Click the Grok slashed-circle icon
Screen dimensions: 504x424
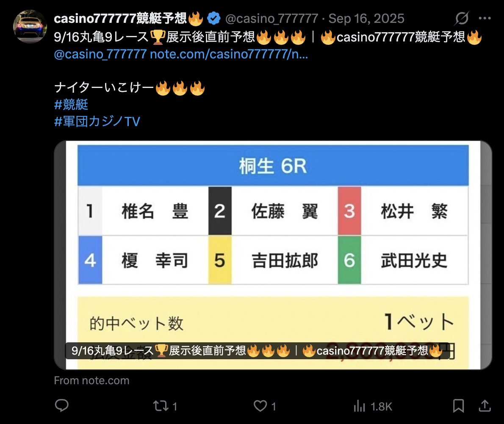coord(462,18)
